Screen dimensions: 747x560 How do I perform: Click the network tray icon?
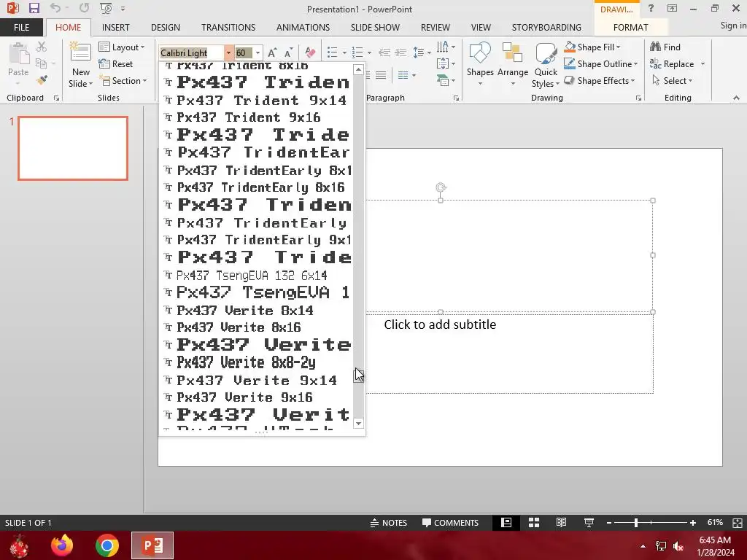click(x=661, y=546)
